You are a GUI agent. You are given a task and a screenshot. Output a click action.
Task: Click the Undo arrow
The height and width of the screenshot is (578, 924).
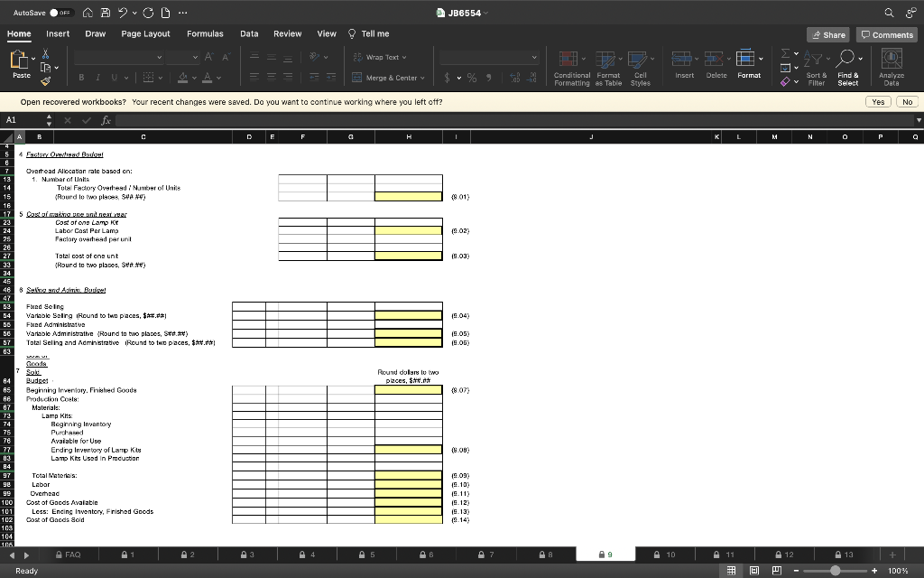[x=123, y=13]
